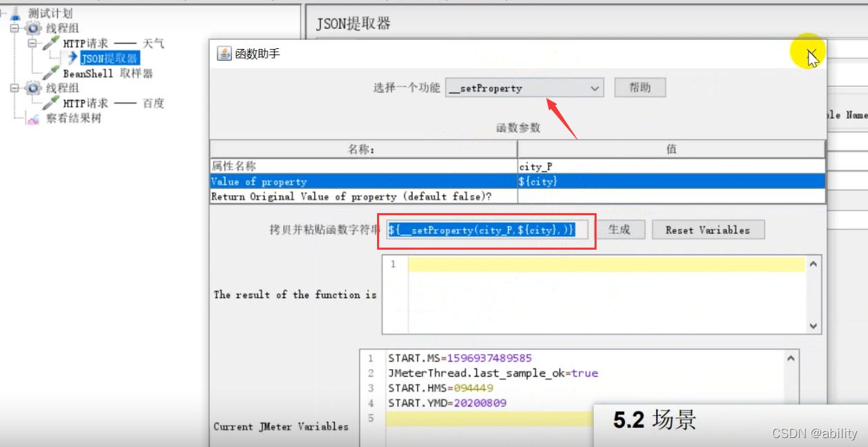Collapse the 测试计划 root node
This screenshot has width=868, height=447.
(3, 13)
